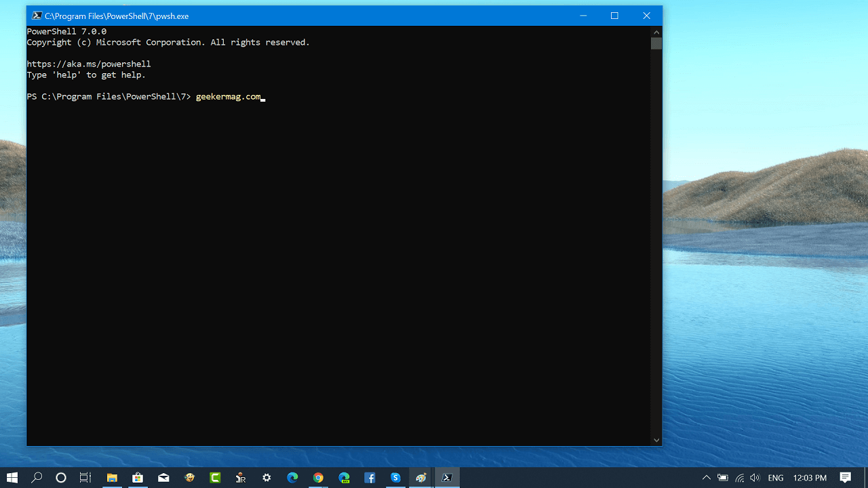868x488 pixels.
Task: Minimize the PowerShell window
Action: coord(583,16)
